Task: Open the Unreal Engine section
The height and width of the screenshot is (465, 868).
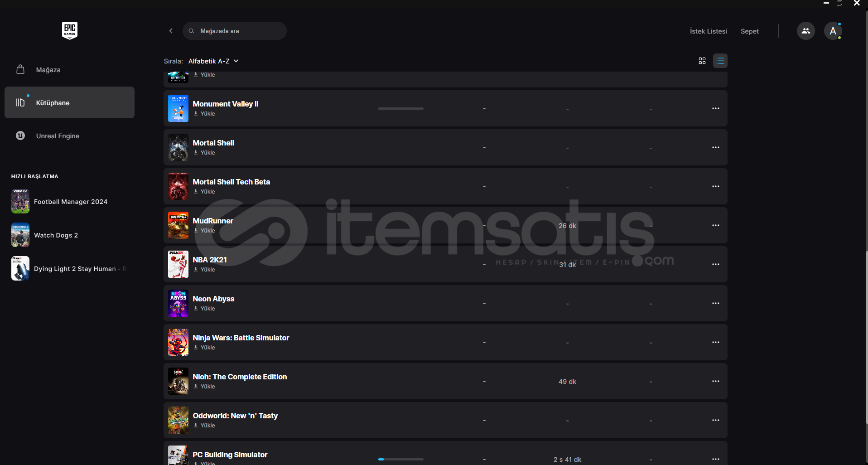Action: click(69, 136)
